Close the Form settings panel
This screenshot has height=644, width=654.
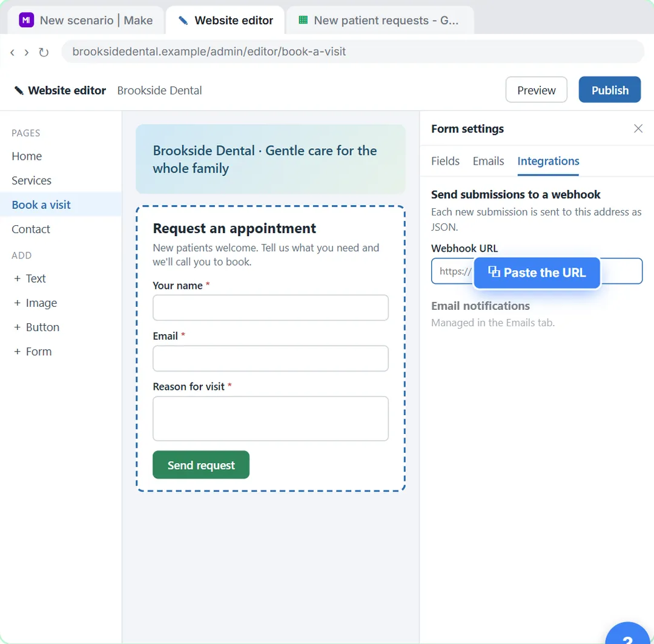click(638, 128)
